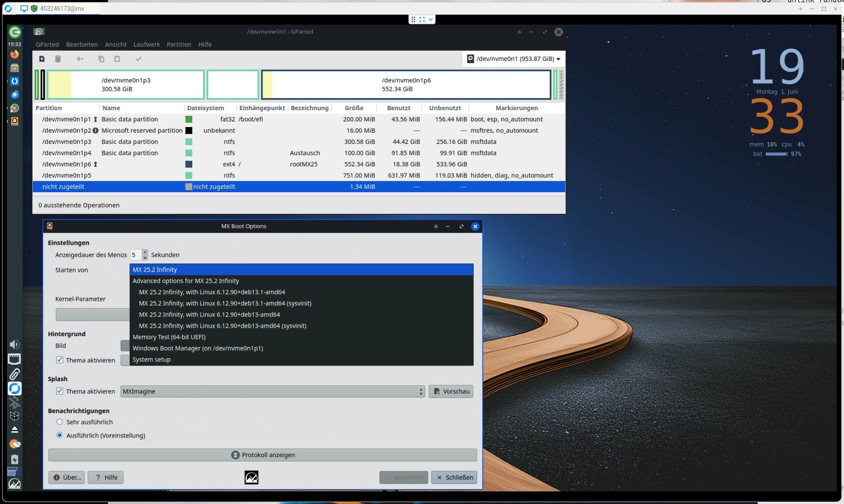Open the Hilfe menu in GParted

click(x=205, y=45)
